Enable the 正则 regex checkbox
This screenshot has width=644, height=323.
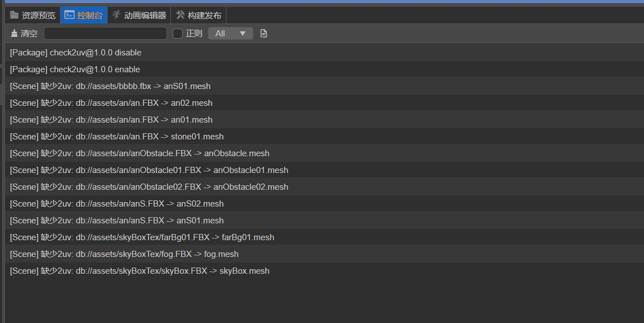click(x=178, y=34)
